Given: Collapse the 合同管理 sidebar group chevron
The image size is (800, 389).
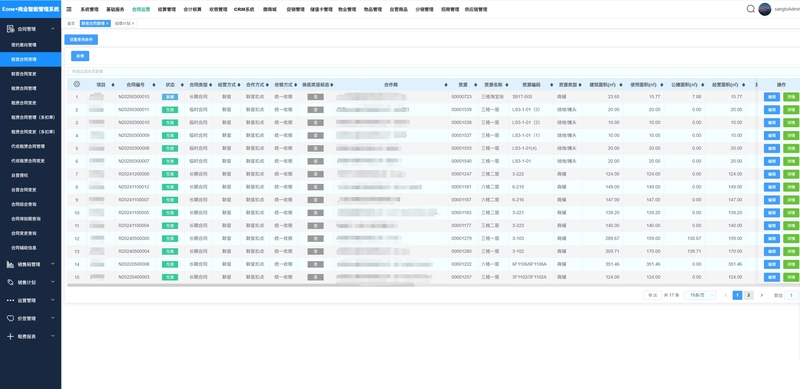Looking at the screenshot, I should coord(53,29).
